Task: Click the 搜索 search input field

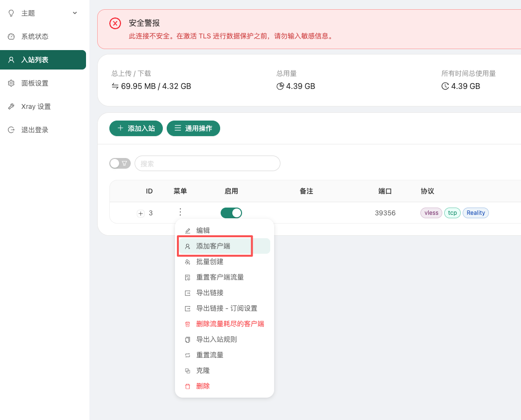Action: click(208, 163)
